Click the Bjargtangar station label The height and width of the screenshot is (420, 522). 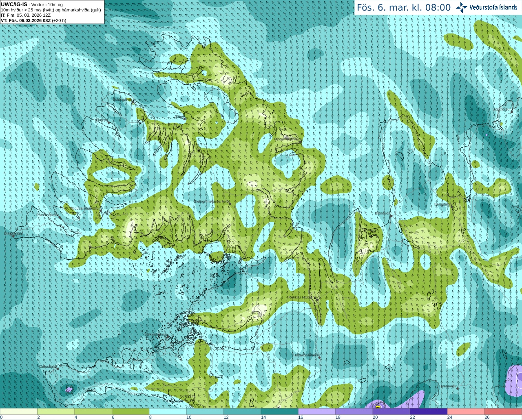click(13, 234)
